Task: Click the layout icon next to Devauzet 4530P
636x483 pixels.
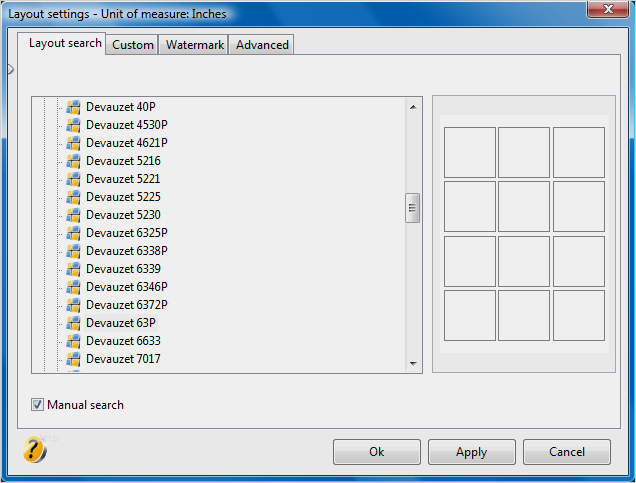Action: [73, 125]
